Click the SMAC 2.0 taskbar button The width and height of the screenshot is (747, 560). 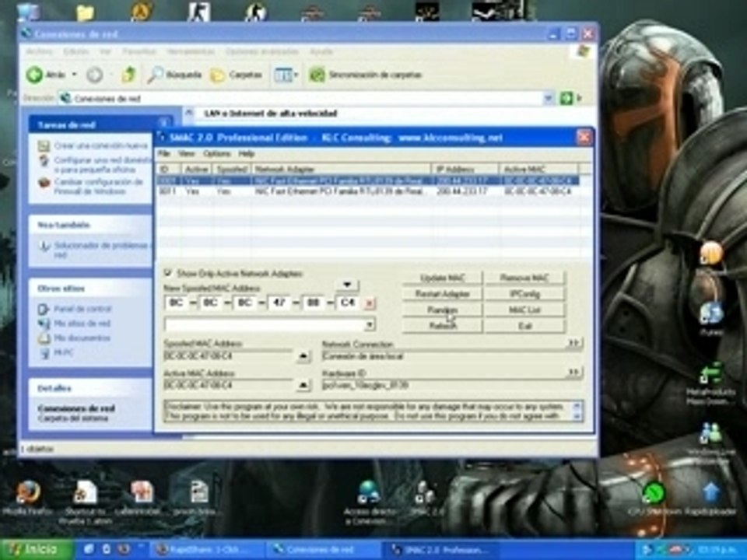point(440,550)
